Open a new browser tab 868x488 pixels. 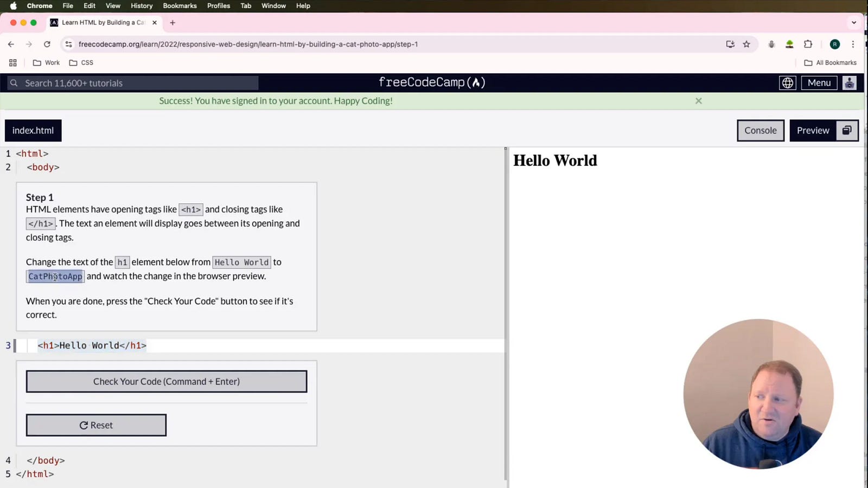point(173,23)
